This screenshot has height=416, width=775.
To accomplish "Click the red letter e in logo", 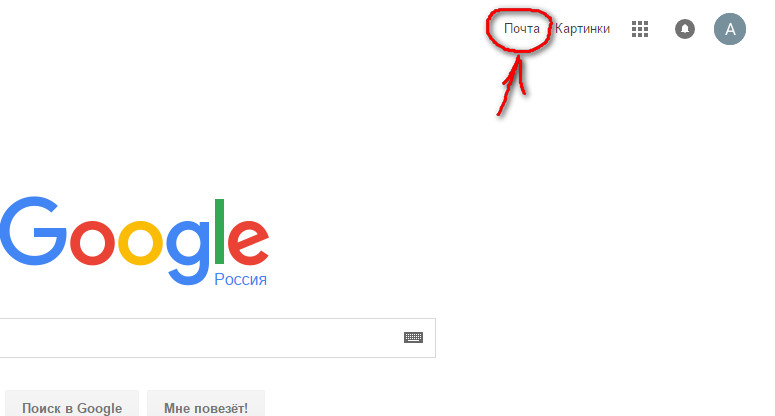I will click(x=248, y=243).
